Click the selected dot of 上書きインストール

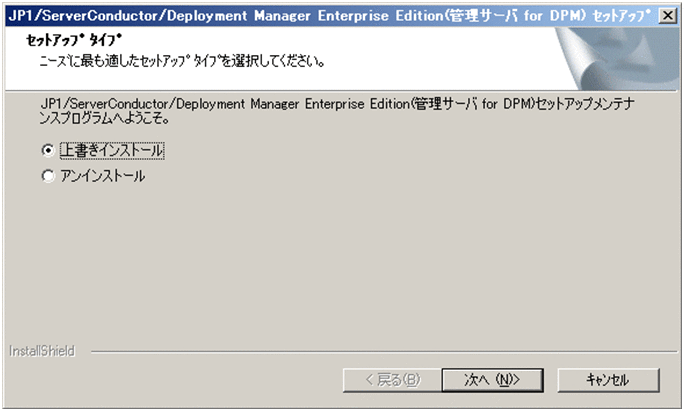[47, 150]
